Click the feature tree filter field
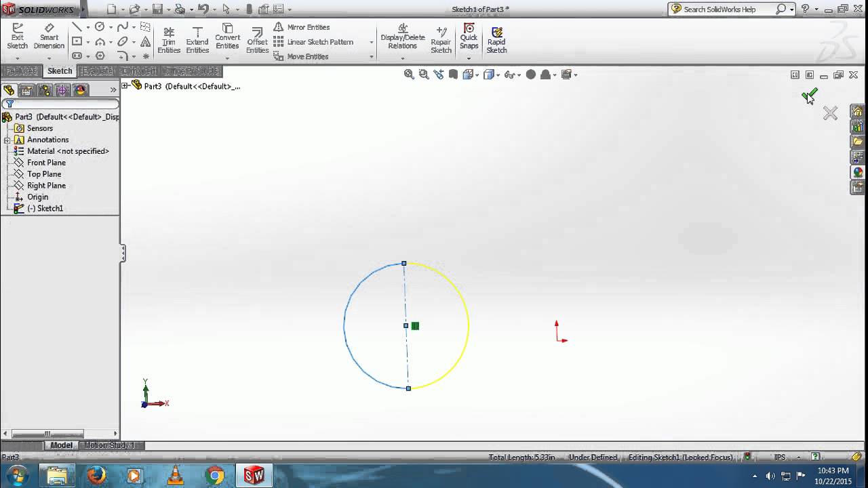868x488 pixels. (x=60, y=104)
